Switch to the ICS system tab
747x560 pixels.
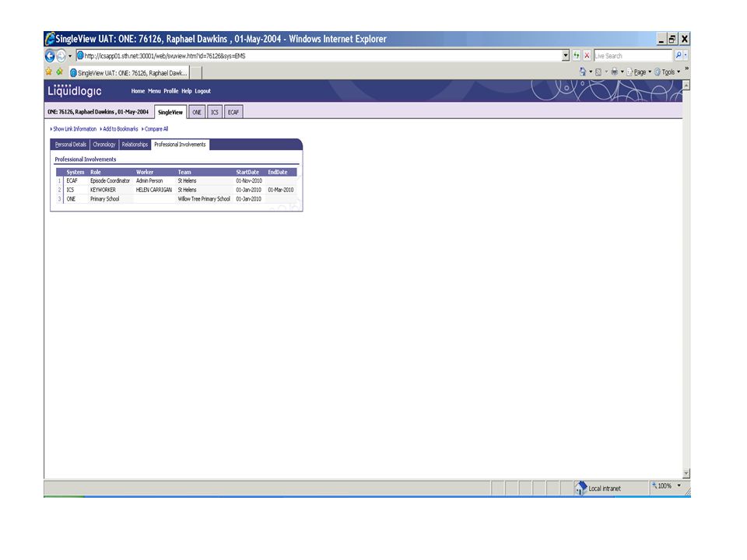[215, 112]
